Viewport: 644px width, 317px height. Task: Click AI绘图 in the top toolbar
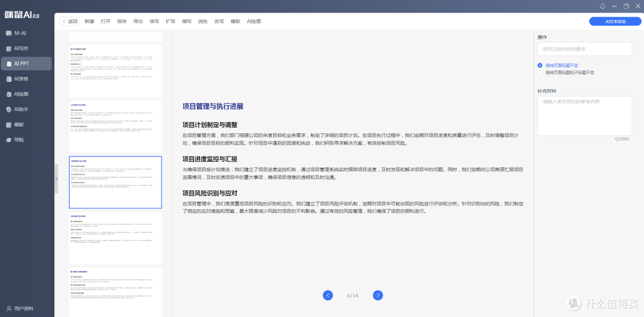pyautogui.click(x=254, y=21)
